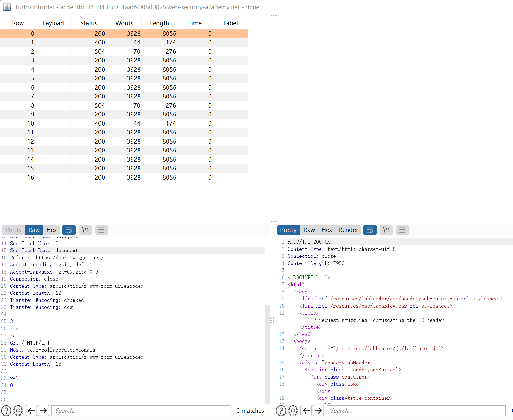Click in the request search input field

[x=141, y=411]
